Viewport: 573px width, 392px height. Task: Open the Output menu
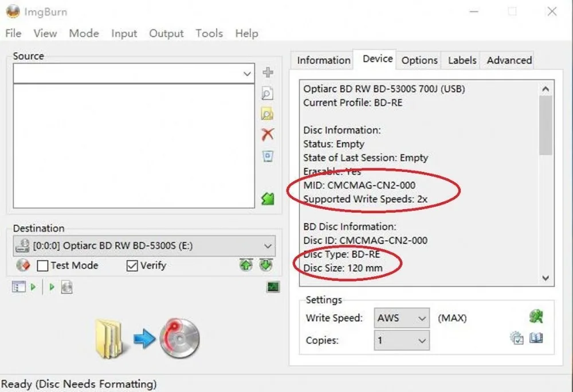tap(166, 33)
